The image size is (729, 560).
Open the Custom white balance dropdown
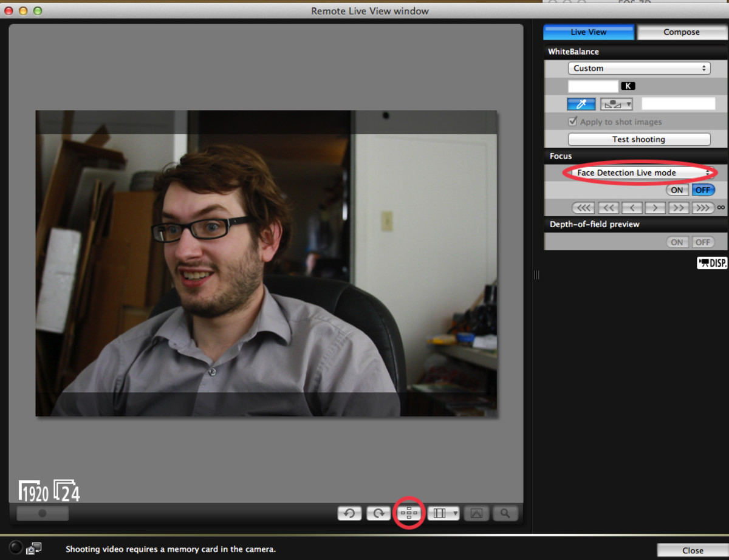coord(638,68)
